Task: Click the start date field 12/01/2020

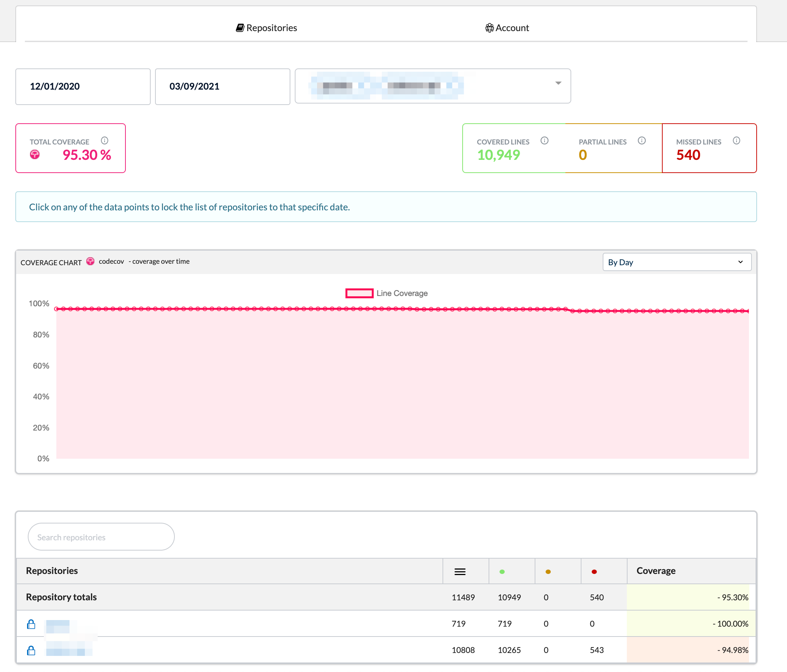Action: pyautogui.click(x=83, y=87)
